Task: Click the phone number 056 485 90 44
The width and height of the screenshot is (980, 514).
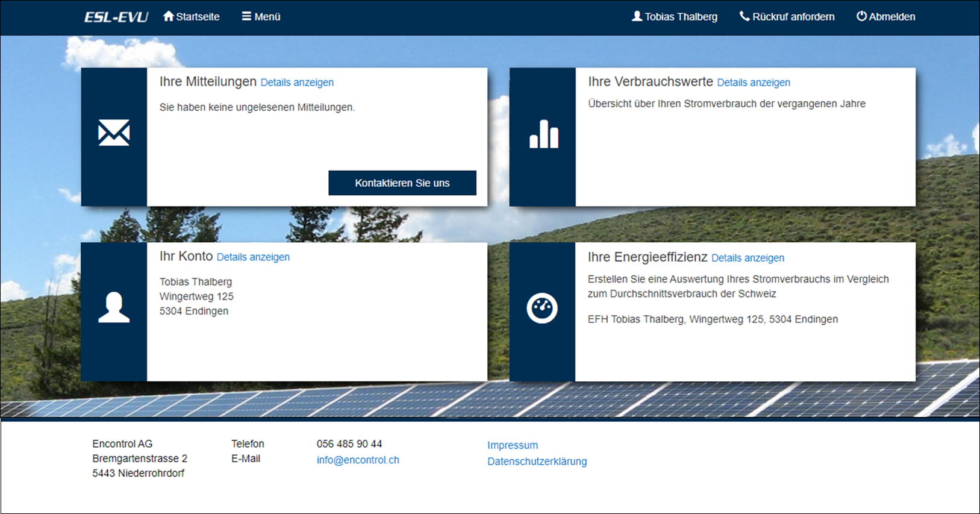Action: point(349,444)
